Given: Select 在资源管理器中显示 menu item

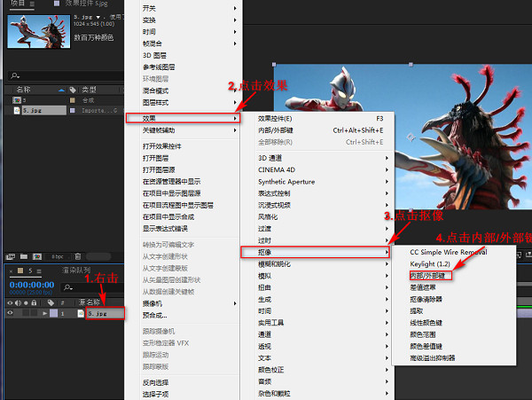Looking at the screenshot, I should tap(171, 182).
